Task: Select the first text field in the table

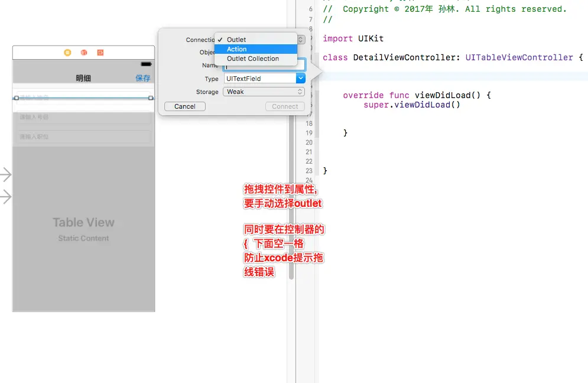Action: click(x=84, y=98)
